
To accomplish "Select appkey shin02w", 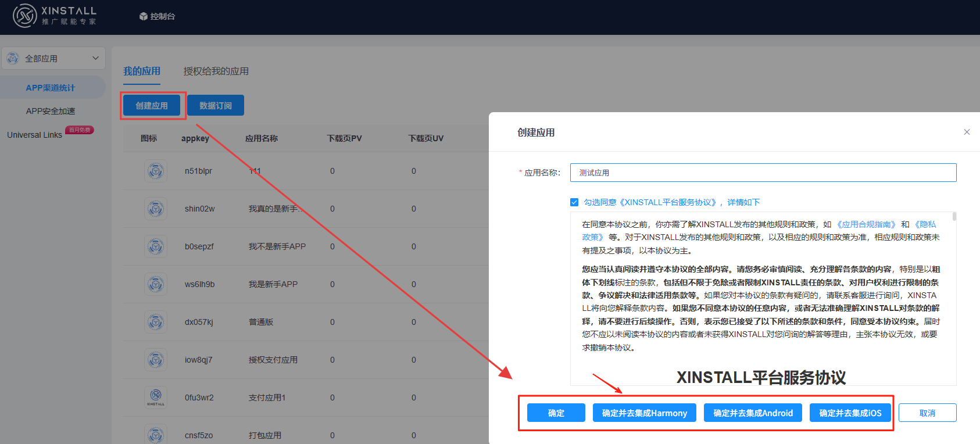I will point(200,209).
